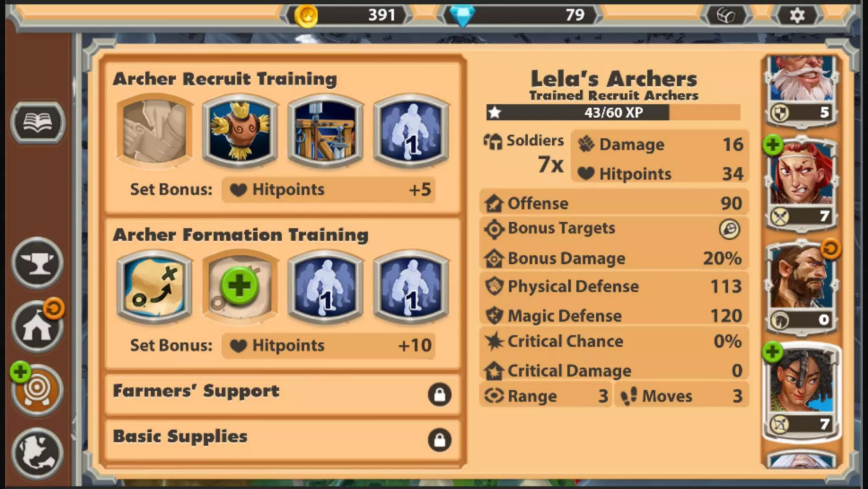The image size is (868, 489).
Task: Select the scarecrow training dummy upgrade
Action: coord(240,131)
